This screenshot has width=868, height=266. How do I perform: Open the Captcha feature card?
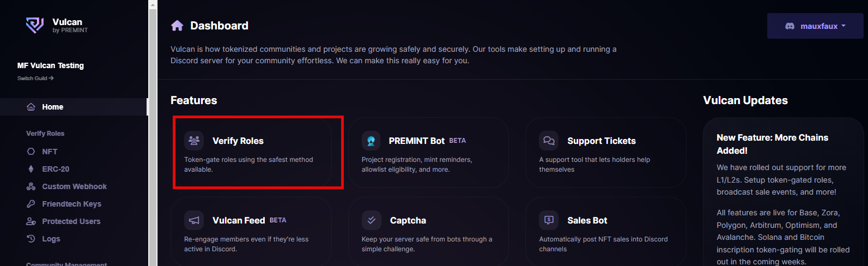[428, 232]
